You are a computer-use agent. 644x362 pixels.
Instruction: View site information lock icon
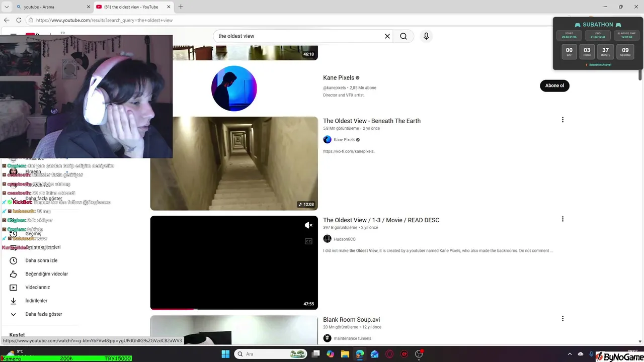point(31,20)
